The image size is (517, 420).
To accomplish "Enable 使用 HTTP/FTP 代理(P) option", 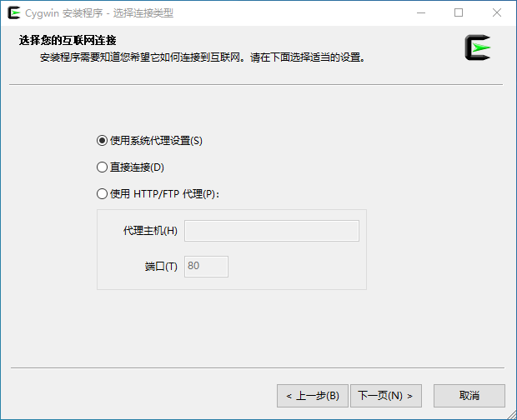I will pos(103,194).
